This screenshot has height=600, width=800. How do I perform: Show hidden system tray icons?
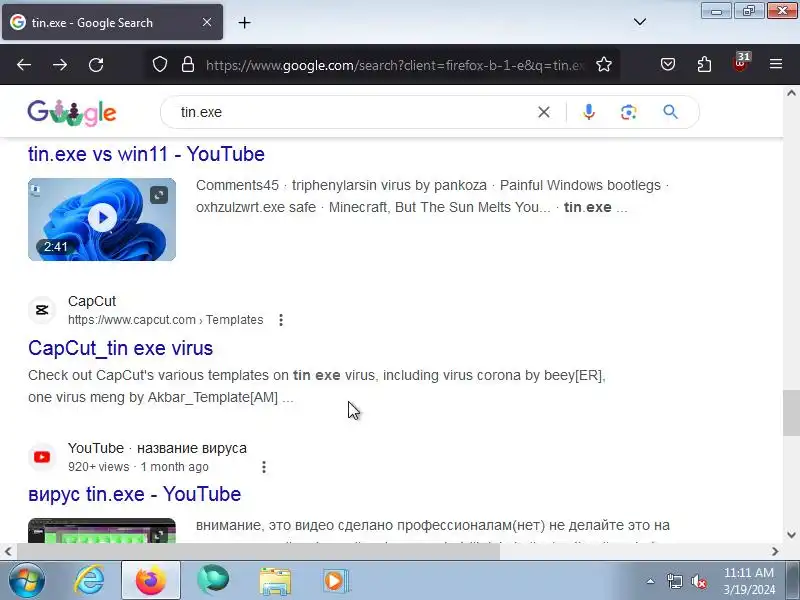651,581
